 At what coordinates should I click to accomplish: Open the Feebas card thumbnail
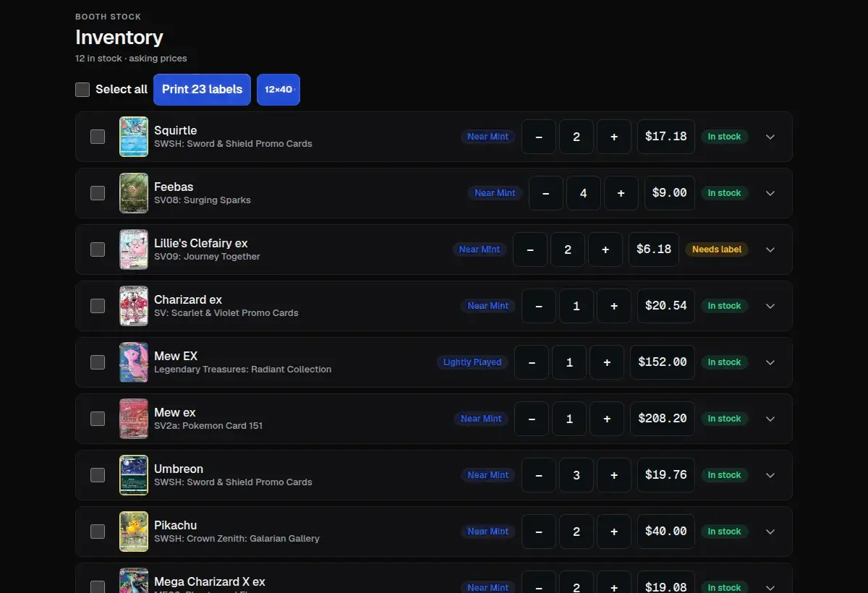[x=134, y=193]
